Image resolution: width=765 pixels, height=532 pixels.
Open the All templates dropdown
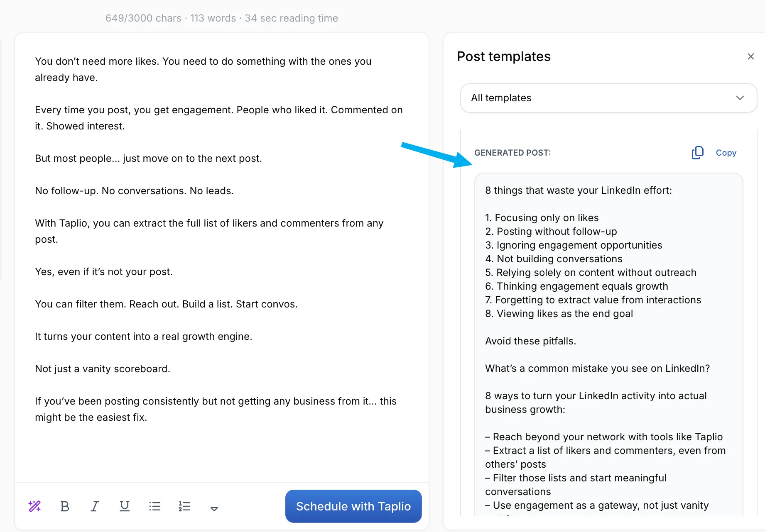pos(608,98)
